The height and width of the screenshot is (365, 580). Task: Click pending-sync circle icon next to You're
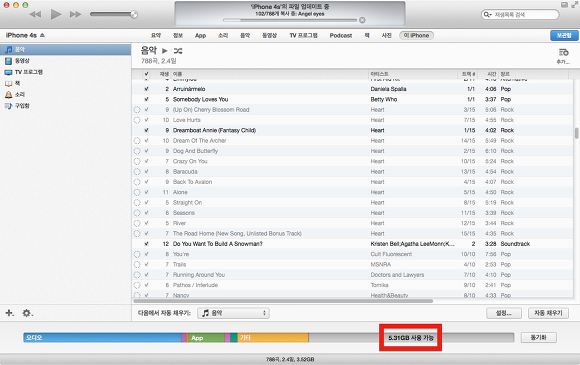point(137,254)
